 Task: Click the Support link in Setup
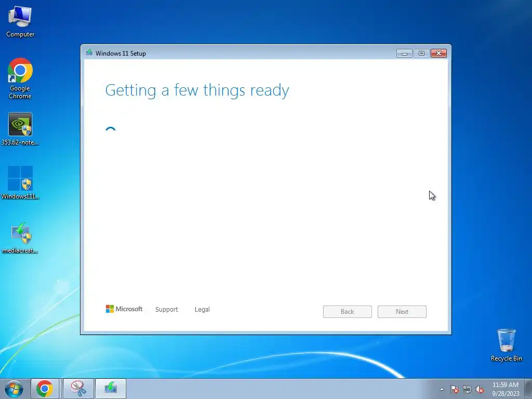pyautogui.click(x=167, y=310)
